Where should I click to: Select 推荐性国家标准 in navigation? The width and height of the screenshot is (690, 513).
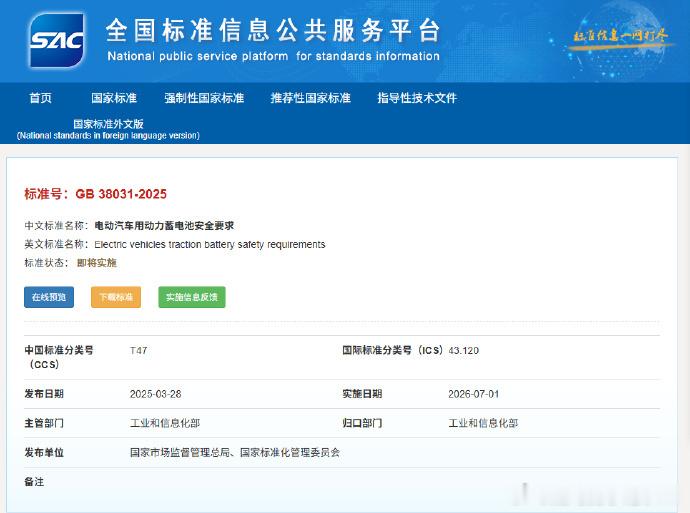(x=310, y=98)
